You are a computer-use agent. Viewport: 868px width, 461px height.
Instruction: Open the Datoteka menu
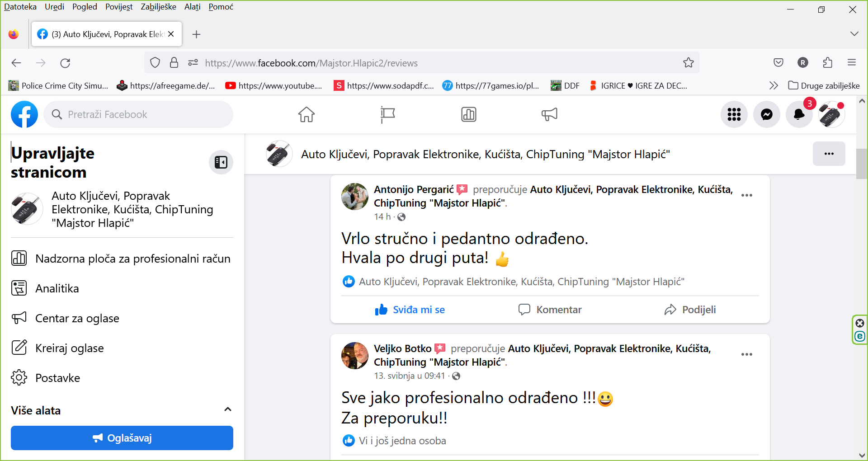click(20, 7)
